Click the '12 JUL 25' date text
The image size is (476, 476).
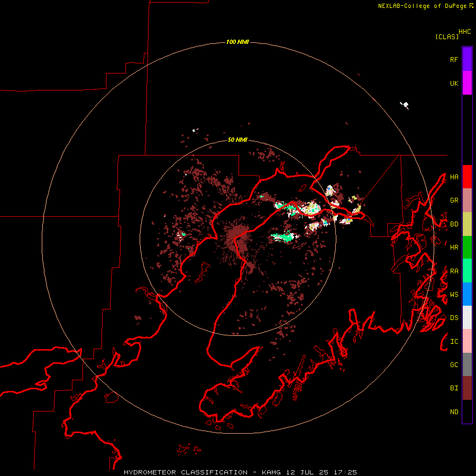pyautogui.click(x=309, y=472)
